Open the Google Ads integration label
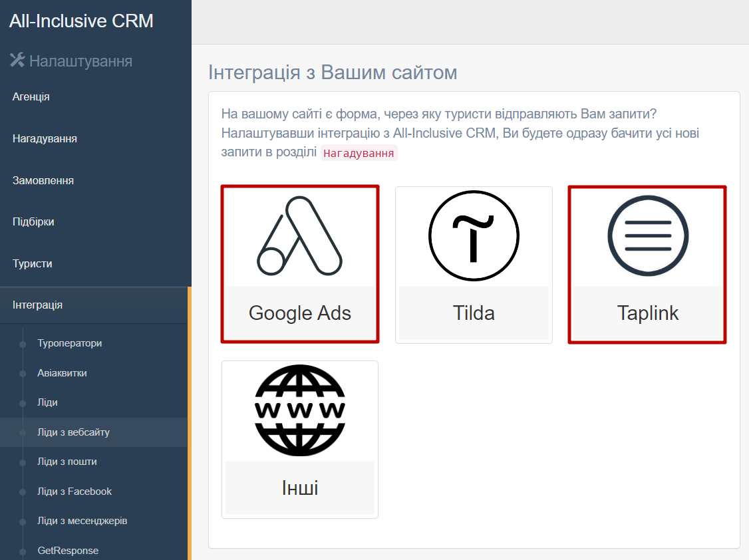 300,313
